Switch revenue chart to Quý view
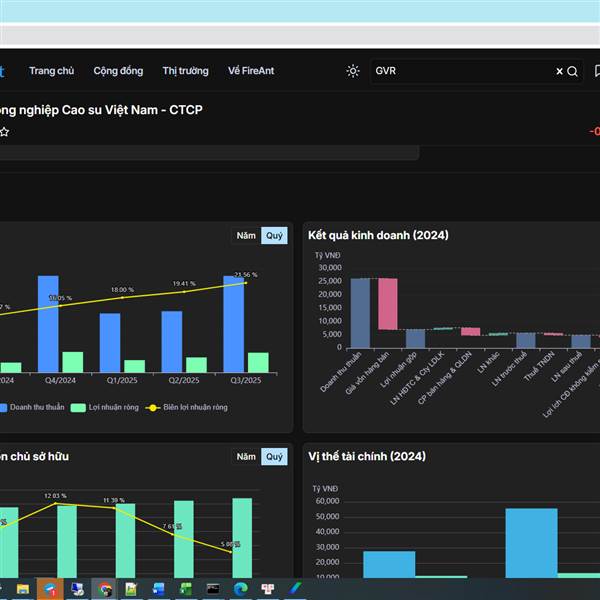Screen dimensions: 600x600 [x=274, y=236]
